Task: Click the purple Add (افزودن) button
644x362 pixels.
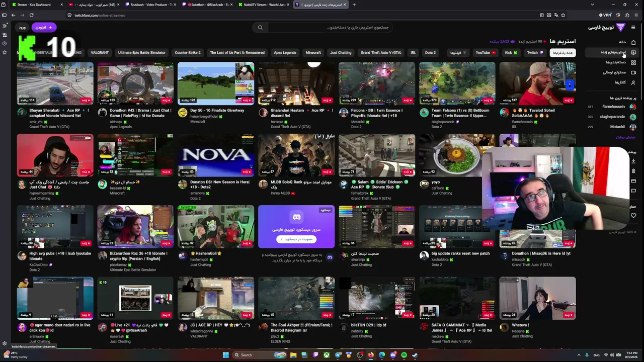Action: (x=44, y=27)
